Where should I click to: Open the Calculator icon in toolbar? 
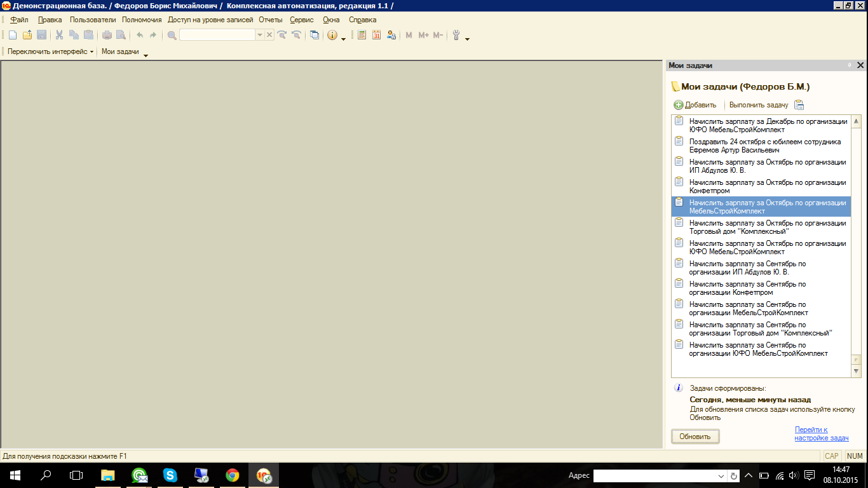pos(362,36)
